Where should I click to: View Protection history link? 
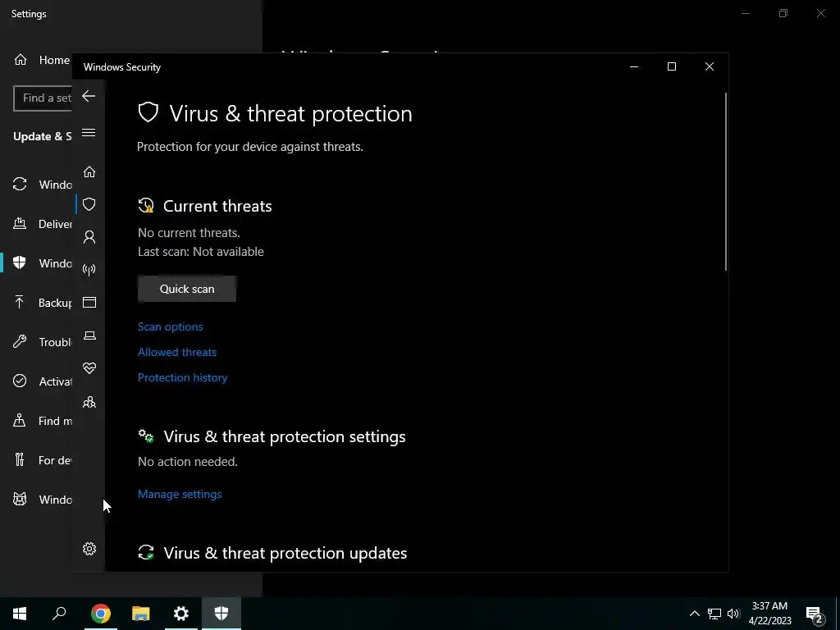[x=183, y=377]
